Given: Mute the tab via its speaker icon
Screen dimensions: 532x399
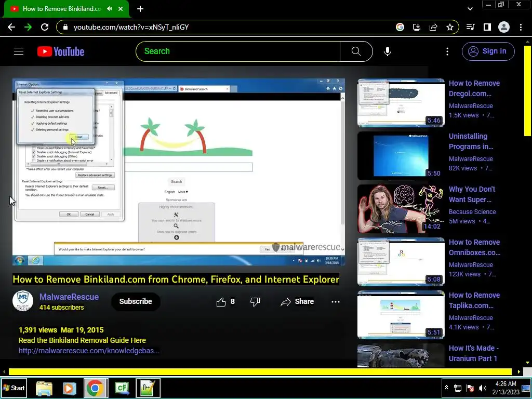Looking at the screenshot, I should pyautogui.click(x=109, y=9).
